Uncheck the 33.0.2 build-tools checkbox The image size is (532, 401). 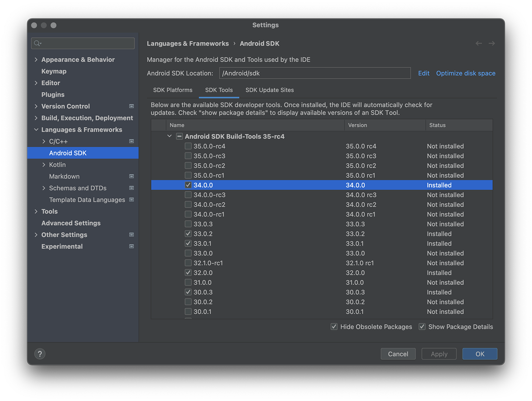click(x=188, y=234)
